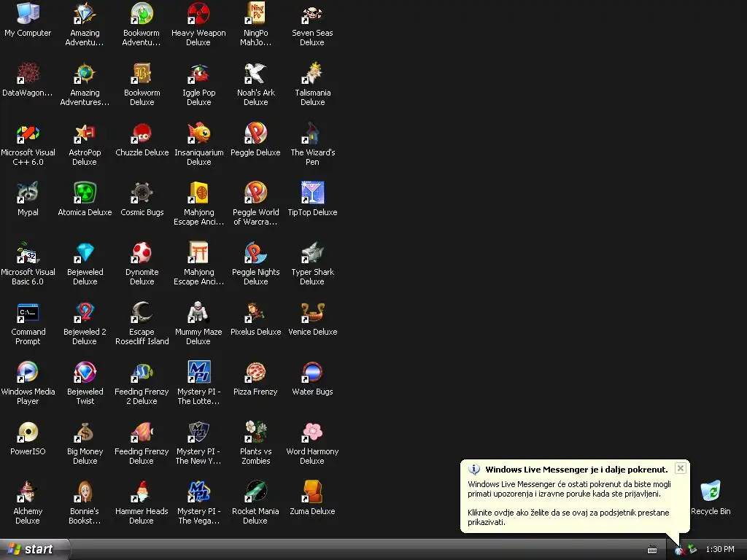Screen dimensions: 747x560
Task: Open Escape Rosecliff Island icon
Action: (142, 312)
